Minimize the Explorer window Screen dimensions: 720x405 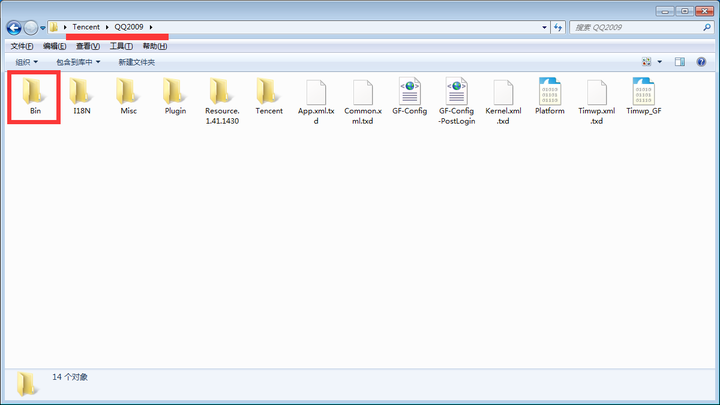click(665, 11)
